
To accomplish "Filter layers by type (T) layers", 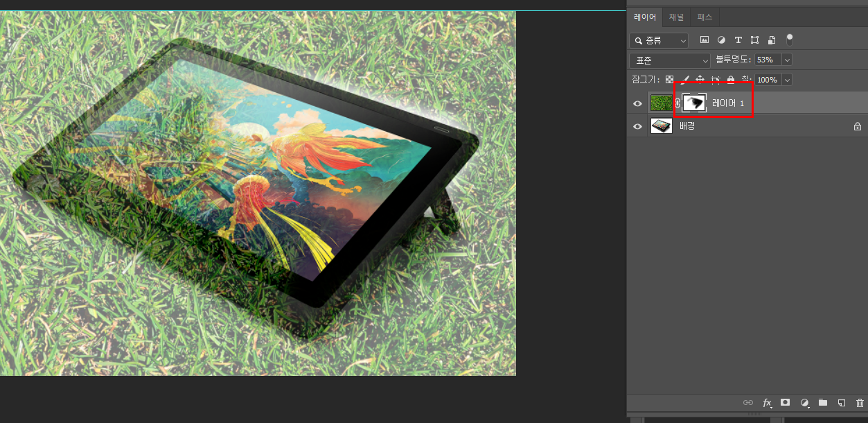I will (x=738, y=40).
